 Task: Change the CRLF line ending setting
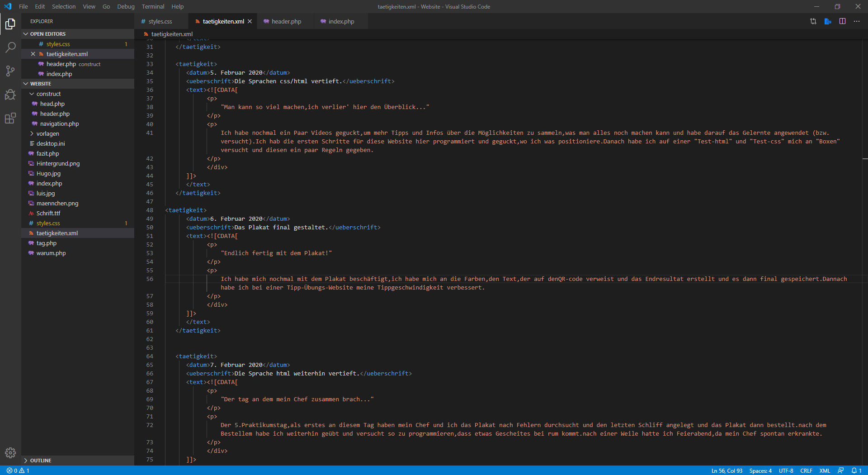tap(806, 470)
